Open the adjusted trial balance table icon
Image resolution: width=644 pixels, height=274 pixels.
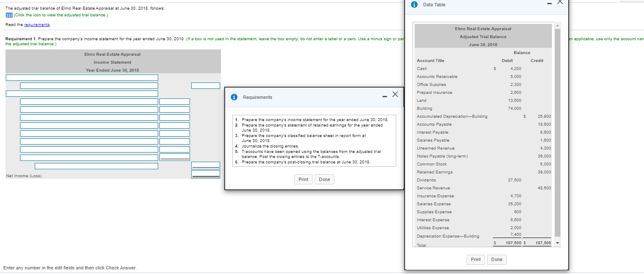[9, 15]
